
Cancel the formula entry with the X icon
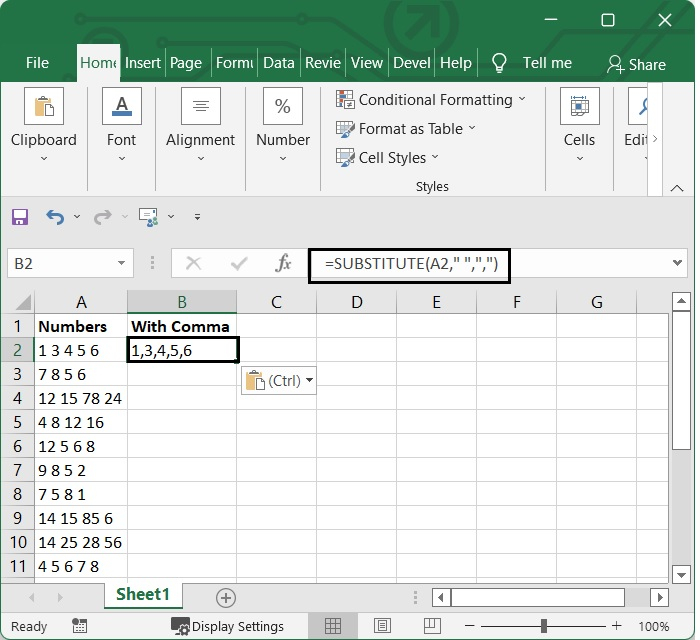tap(193, 263)
